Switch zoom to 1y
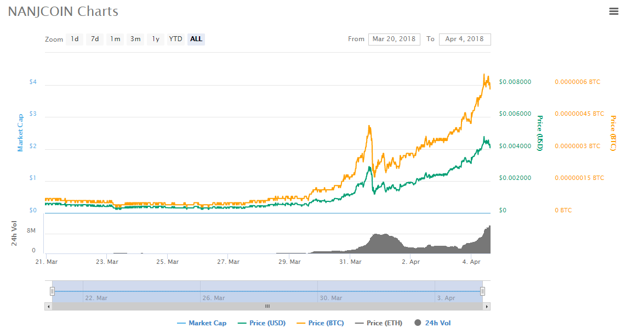This screenshot has width=644, height=333. [x=156, y=39]
